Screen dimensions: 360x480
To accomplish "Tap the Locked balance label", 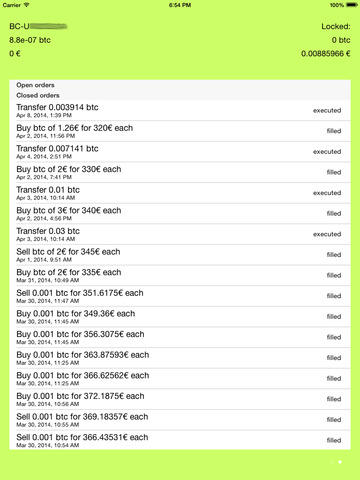I will 336,26.
